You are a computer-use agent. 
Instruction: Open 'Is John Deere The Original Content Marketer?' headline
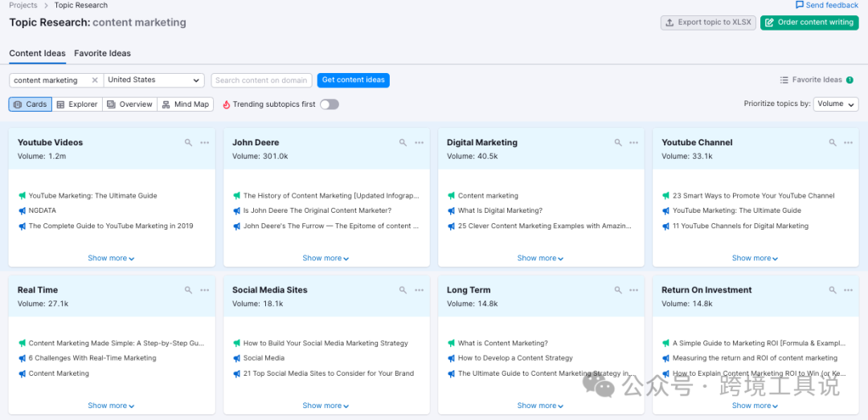[x=317, y=211]
